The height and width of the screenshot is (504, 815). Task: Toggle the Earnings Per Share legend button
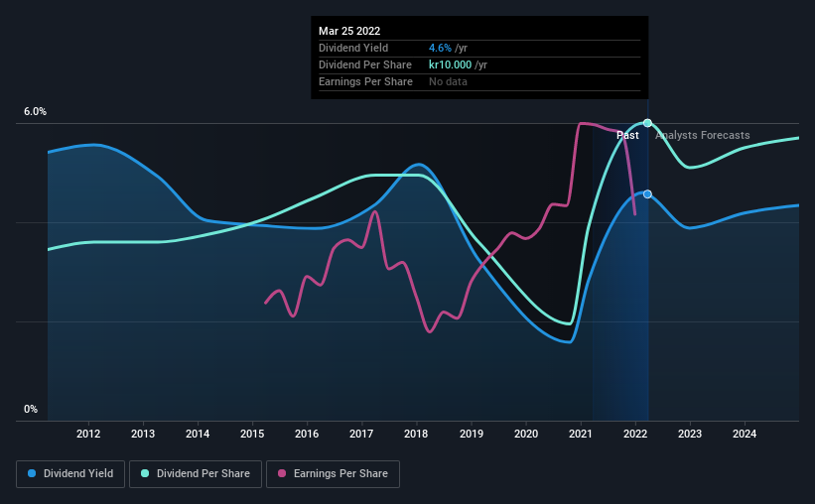(333, 474)
